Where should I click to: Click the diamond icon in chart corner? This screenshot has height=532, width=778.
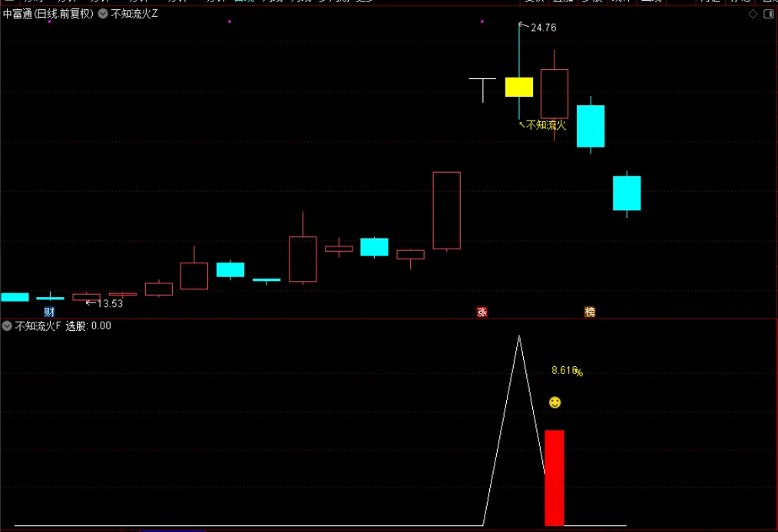click(x=753, y=14)
